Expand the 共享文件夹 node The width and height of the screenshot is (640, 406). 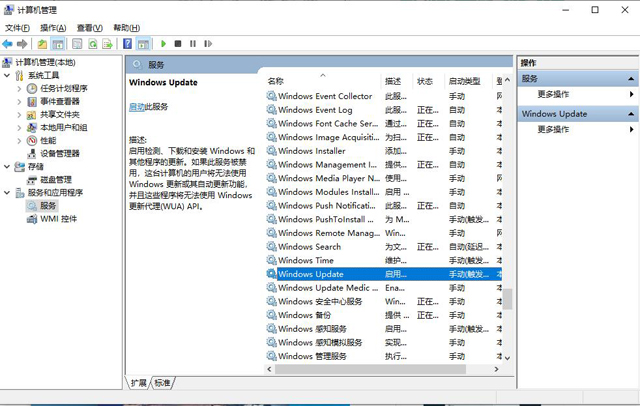[x=19, y=115]
